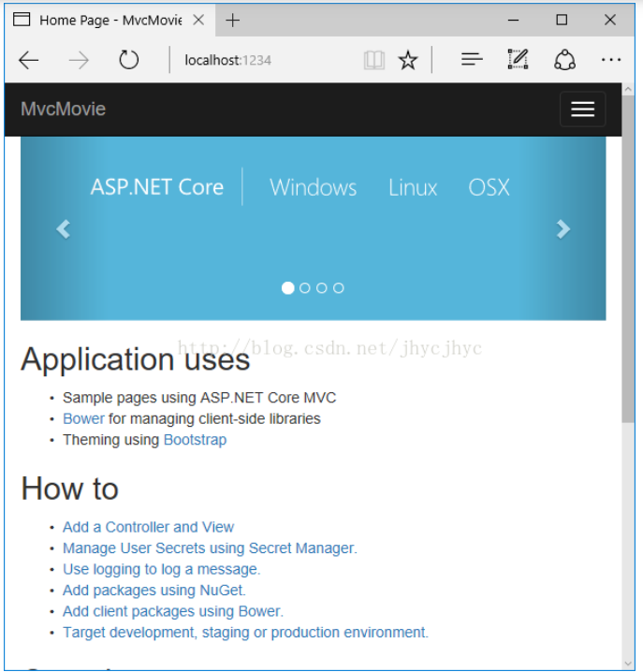Open Add a Controller and View link

(148, 527)
